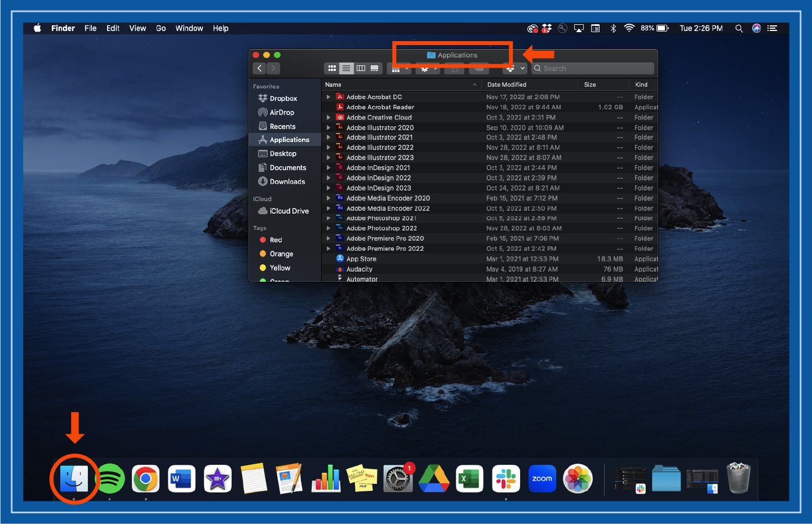Open the Window menu

pyautogui.click(x=189, y=28)
